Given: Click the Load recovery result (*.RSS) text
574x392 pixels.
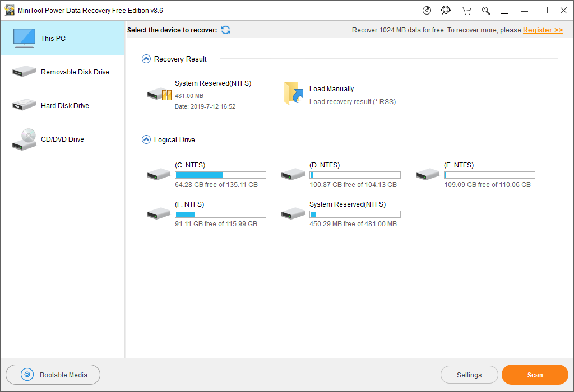Looking at the screenshot, I should [x=353, y=102].
